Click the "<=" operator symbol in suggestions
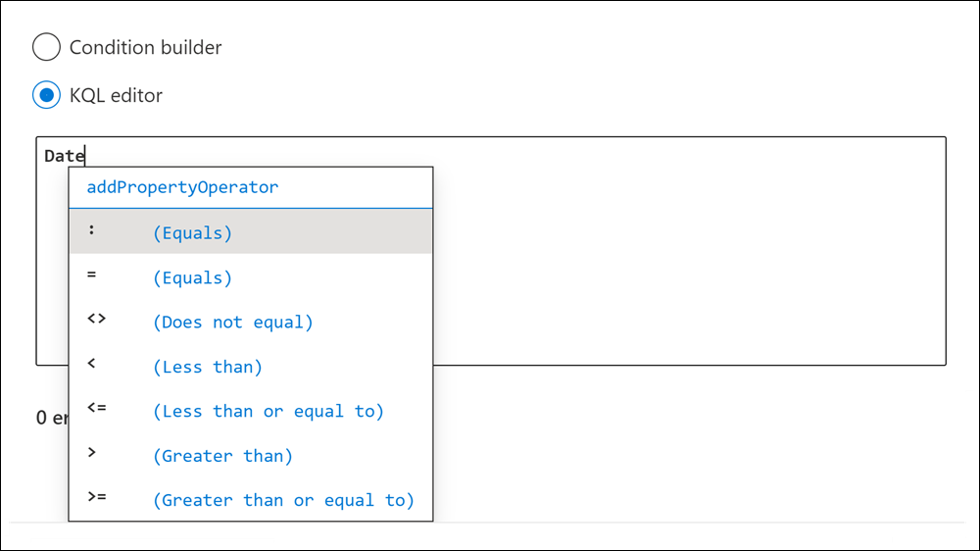This screenshot has height=551, width=980. tap(96, 409)
